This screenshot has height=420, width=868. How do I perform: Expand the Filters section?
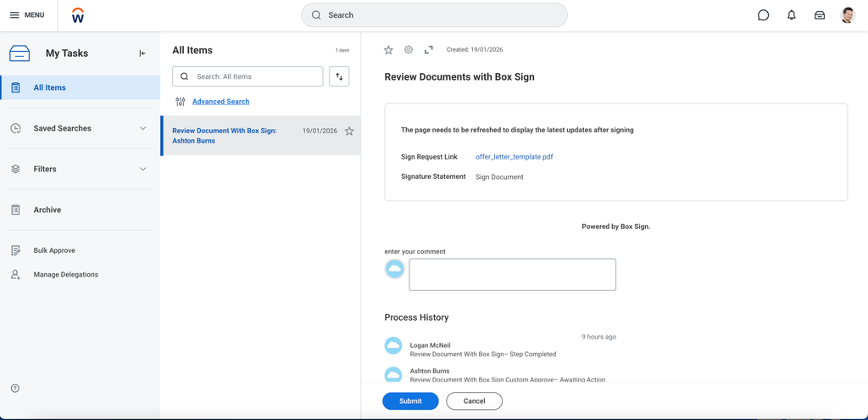[142, 169]
